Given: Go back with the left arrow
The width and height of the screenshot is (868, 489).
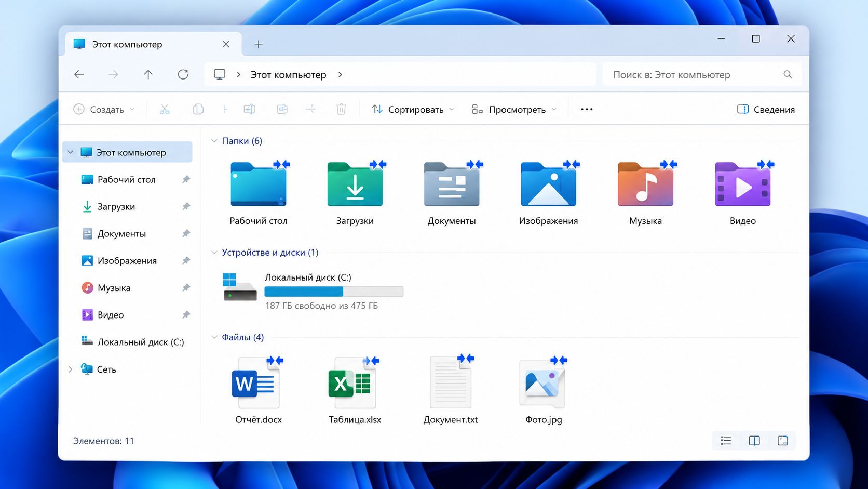Looking at the screenshot, I should pyautogui.click(x=79, y=74).
